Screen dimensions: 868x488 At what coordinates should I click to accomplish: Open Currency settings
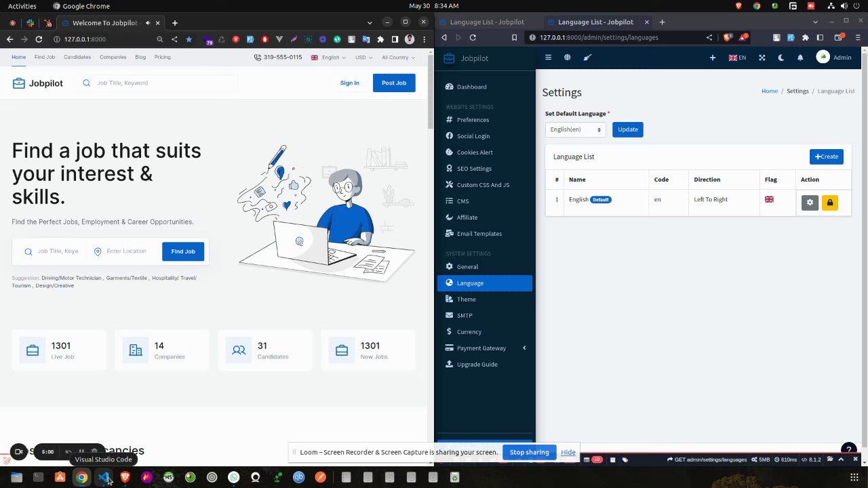[x=485, y=332]
